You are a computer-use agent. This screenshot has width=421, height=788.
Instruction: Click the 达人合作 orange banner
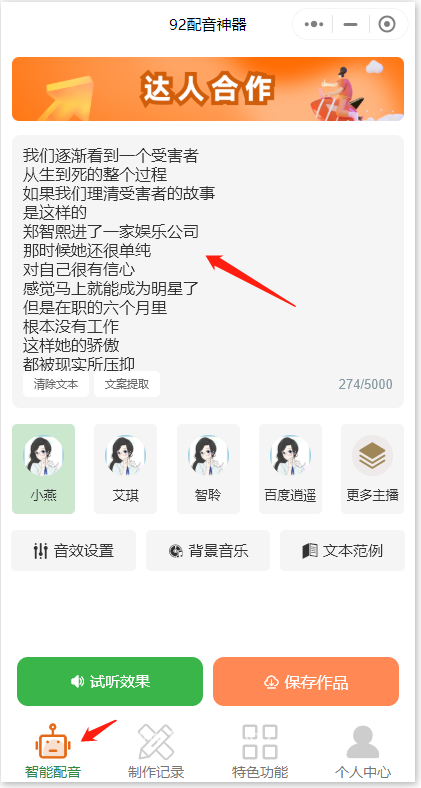(x=208, y=89)
